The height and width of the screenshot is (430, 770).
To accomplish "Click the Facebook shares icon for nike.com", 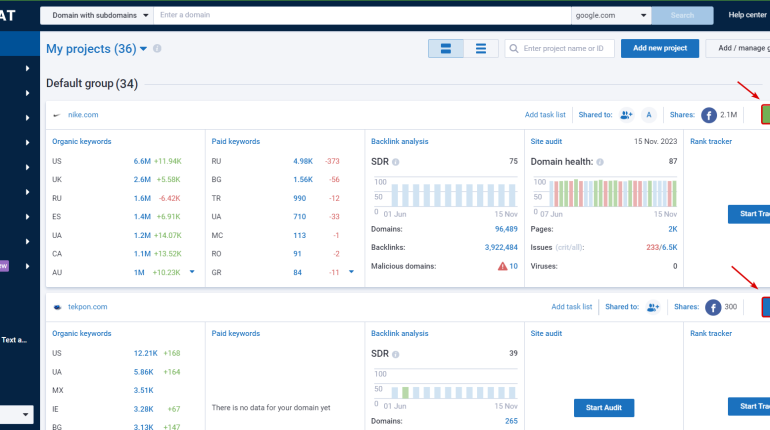I will [x=709, y=115].
